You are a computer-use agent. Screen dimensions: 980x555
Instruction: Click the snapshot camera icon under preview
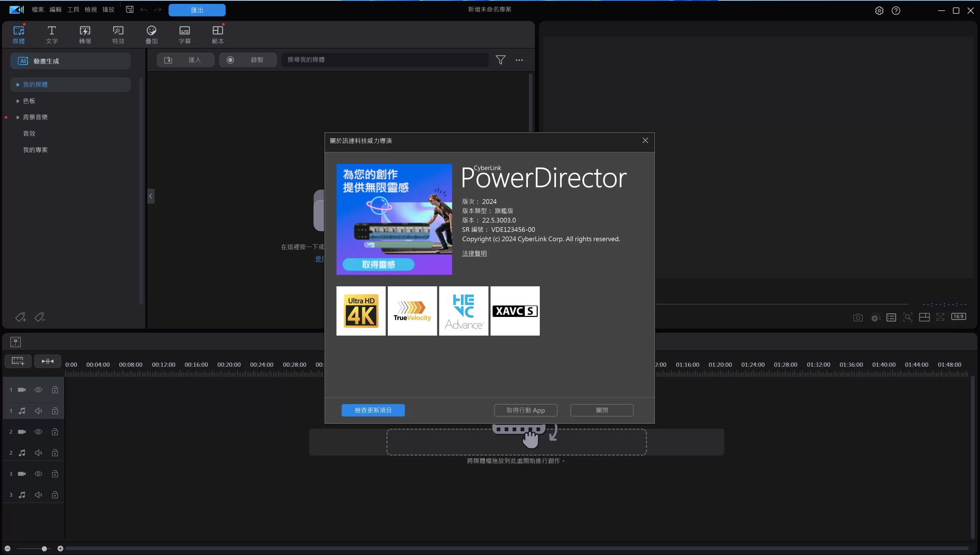(x=858, y=317)
